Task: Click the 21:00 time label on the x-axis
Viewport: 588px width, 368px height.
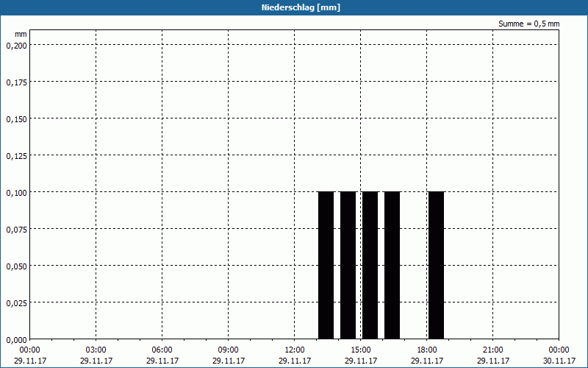Action: pyautogui.click(x=492, y=350)
